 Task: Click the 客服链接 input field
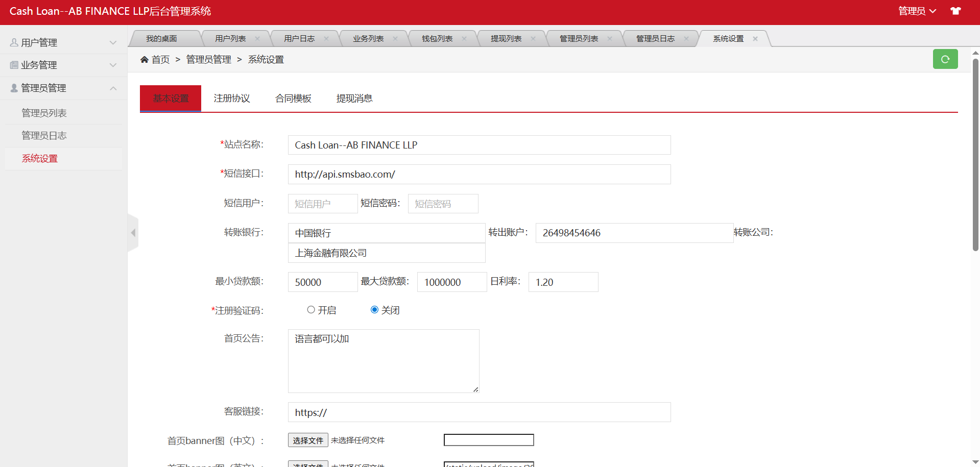[x=479, y=412]
